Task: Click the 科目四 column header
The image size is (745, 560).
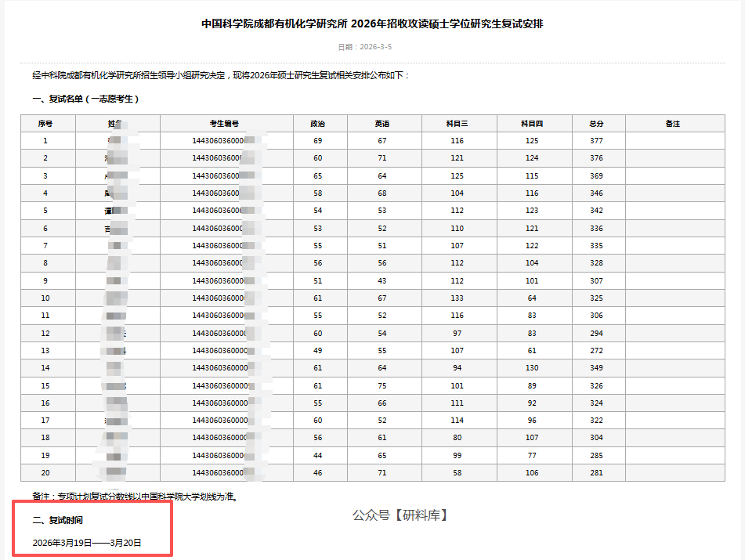Action: (x=533, y=123)
